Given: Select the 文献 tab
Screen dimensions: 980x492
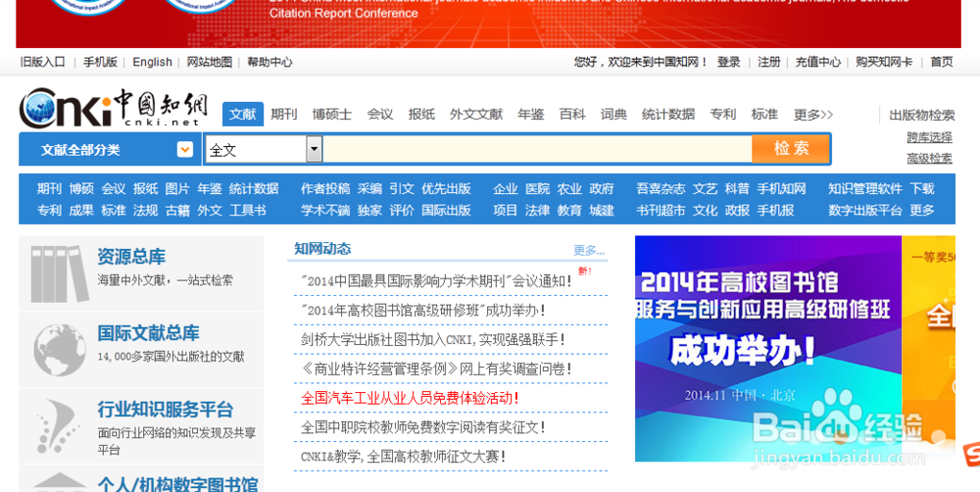Looking at the screenshot, I should 242,115.
